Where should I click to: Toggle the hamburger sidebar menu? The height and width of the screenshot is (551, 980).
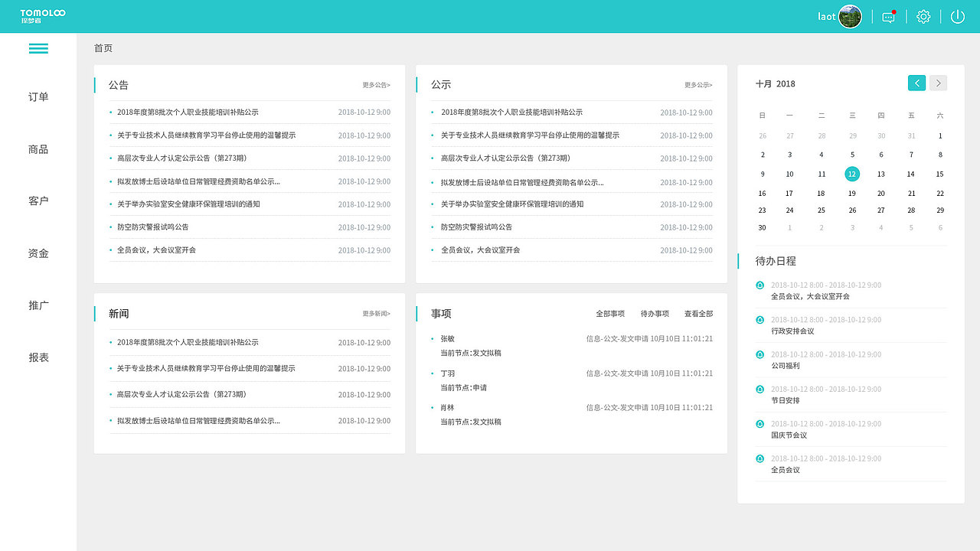pyautogui.click(x=38, y=48)
